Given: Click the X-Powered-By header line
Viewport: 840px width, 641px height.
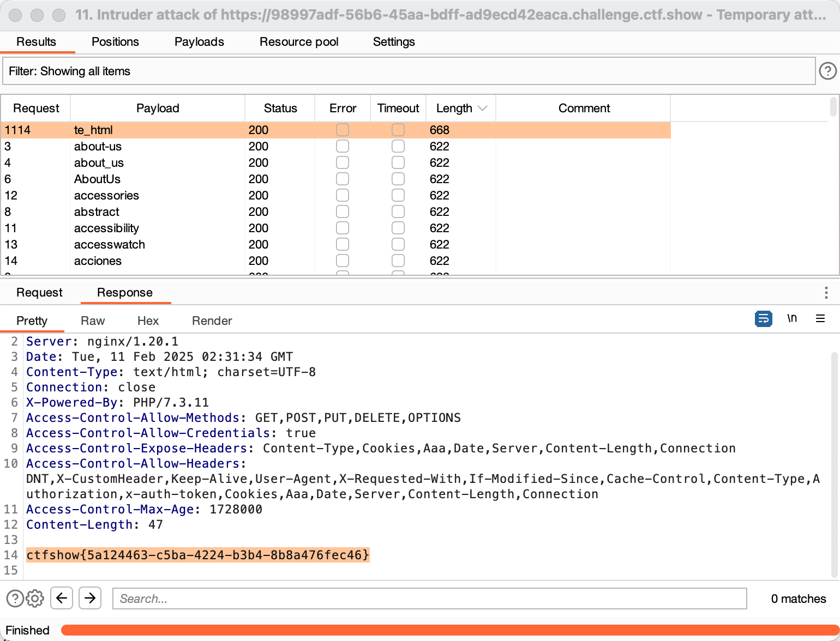Looking at the screenshot, I should point(117,402).
